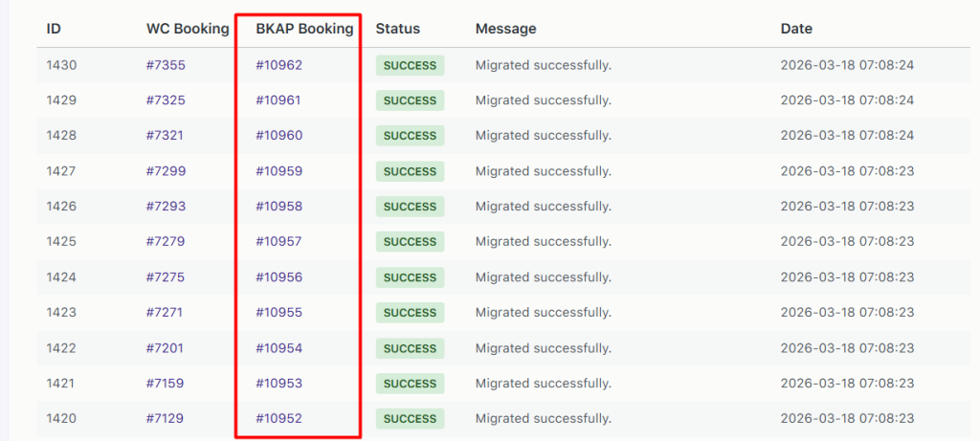Click the BKAP Booking column header
Viewport: 980px width, 441px height.
pyautogui.click(x=304, y=29)
